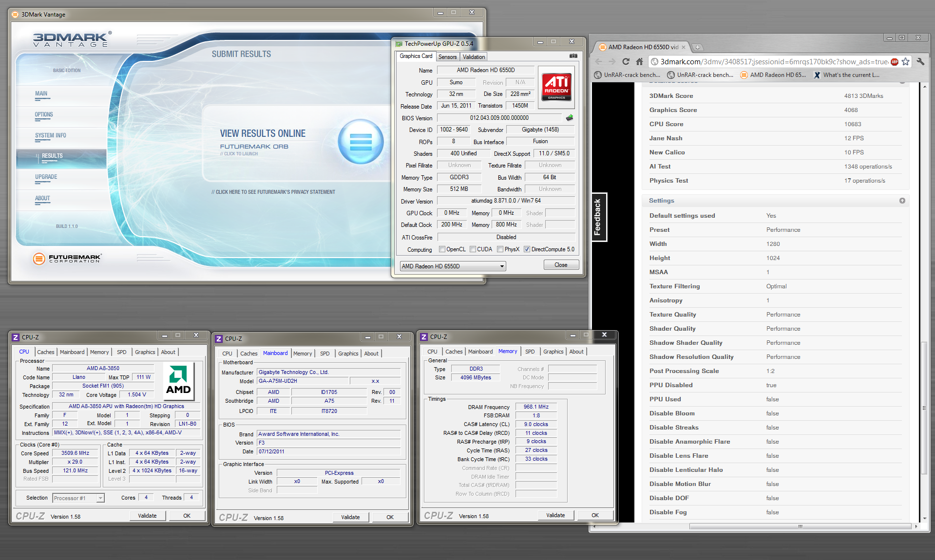Open Graphics tab in CPU-Z mainboard window
This screenshot has width=935, height=560.
coord(348,354)
